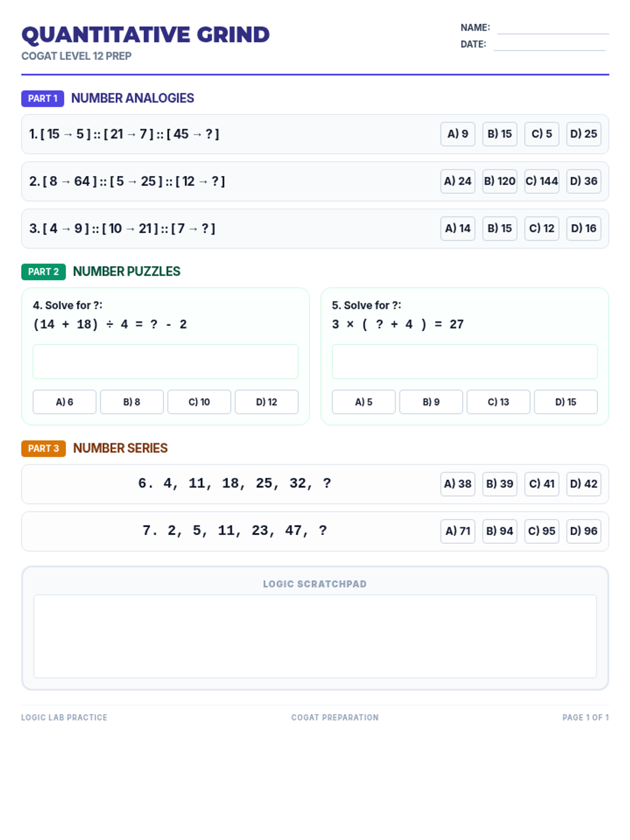Select D) 15 under question 5
Screen dimensions: 630x840
[x=565, y=402]
